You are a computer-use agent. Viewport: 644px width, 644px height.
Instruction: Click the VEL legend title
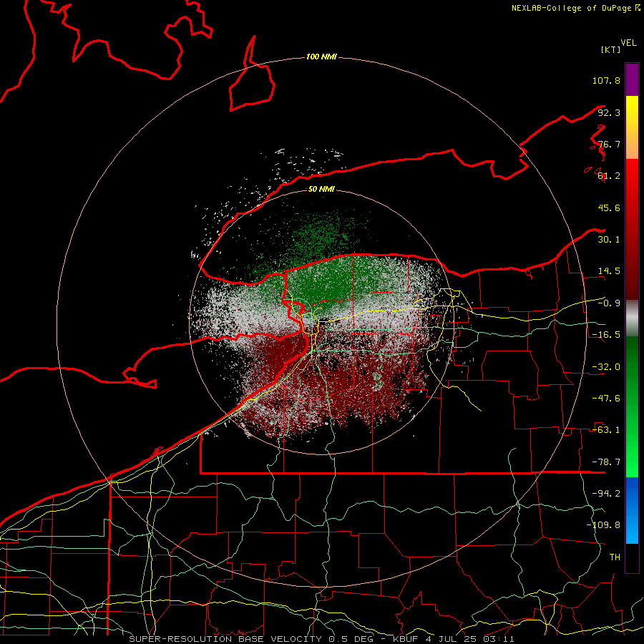click(629, 43)
